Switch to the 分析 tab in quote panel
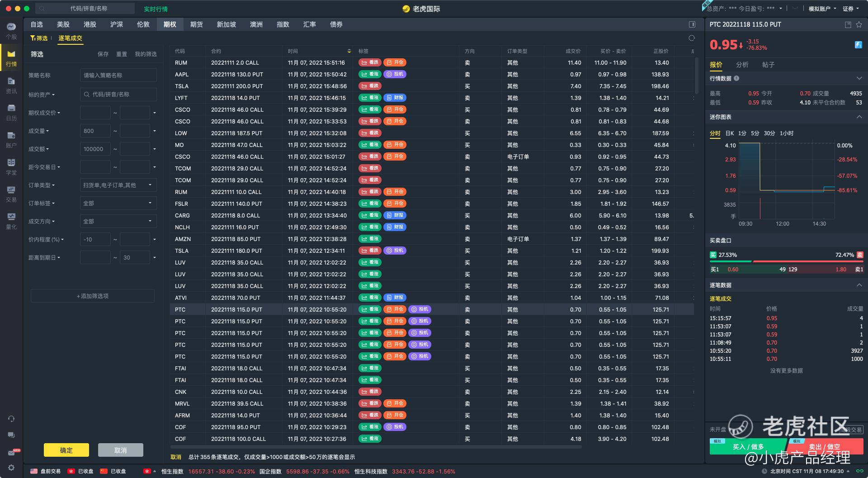The width and height of the screenshot is (868, 478). point(742,65)
